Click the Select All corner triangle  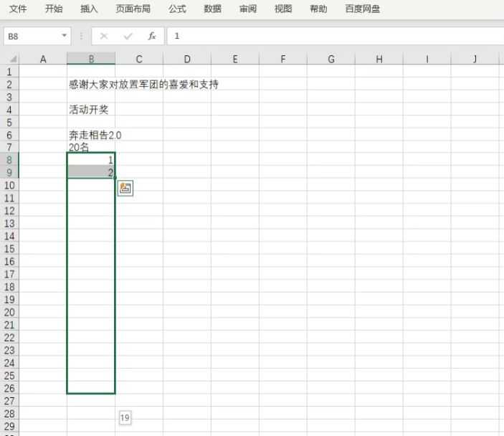click(x=12, y=60)
